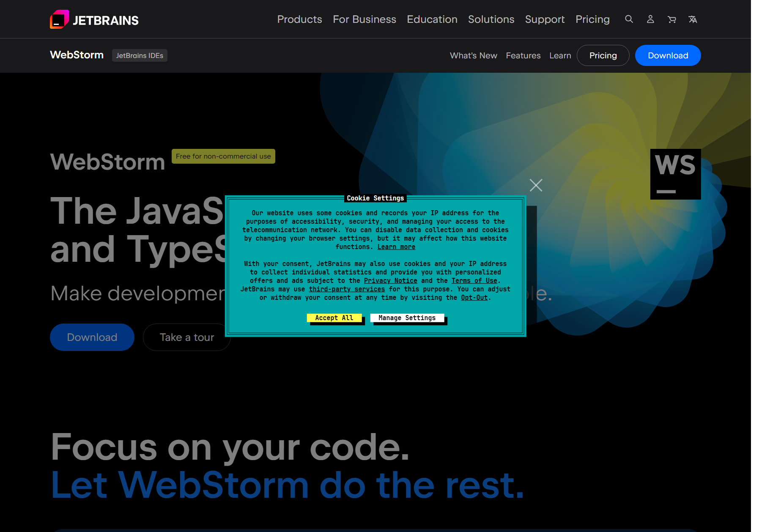759x532 pixels.
Task: Open the Support menu
Action: tap(545, 19)
